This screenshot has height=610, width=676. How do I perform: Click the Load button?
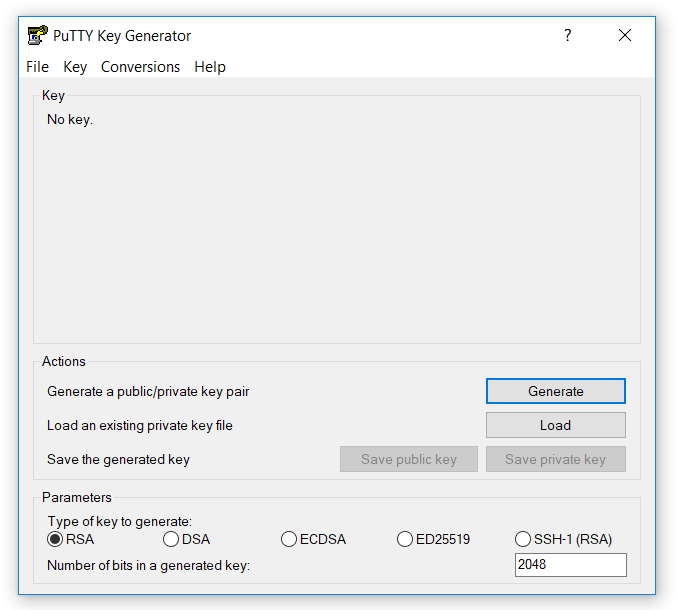(556, 425)
